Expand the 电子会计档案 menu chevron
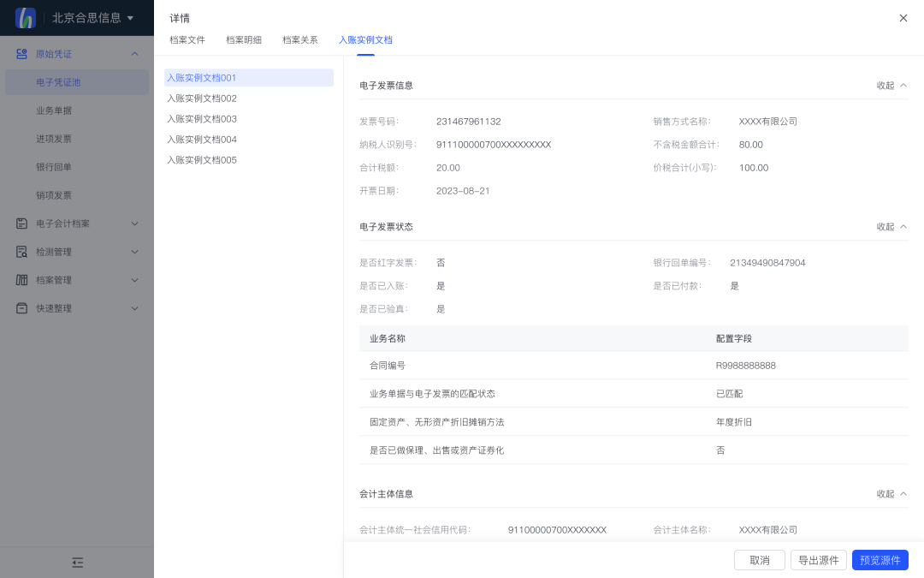The width and height of the screenshot is (924, 578). point(134,223)
